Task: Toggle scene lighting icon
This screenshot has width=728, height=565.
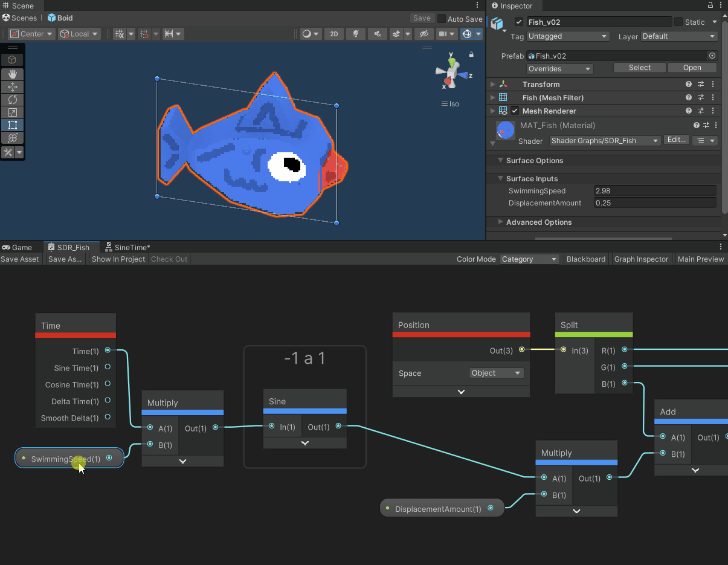Action: pos(356,34)
